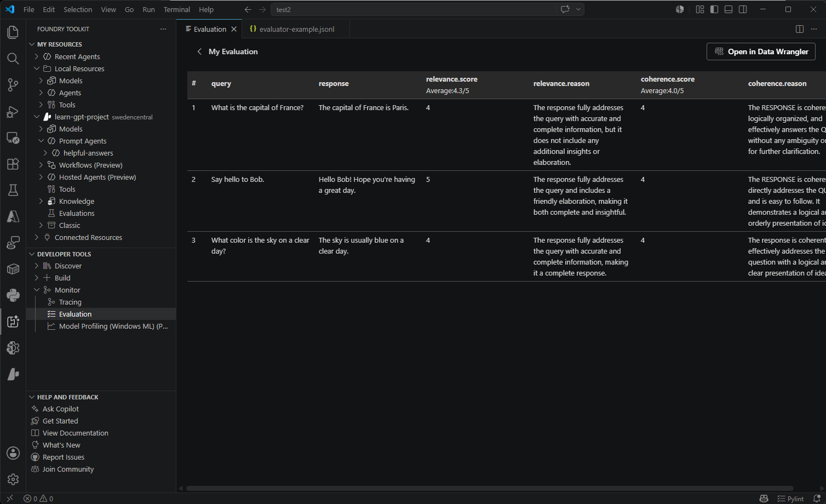Click Pylint in the status bar
The height and width of the screenshot is (504, 826).
click(790, 499)
